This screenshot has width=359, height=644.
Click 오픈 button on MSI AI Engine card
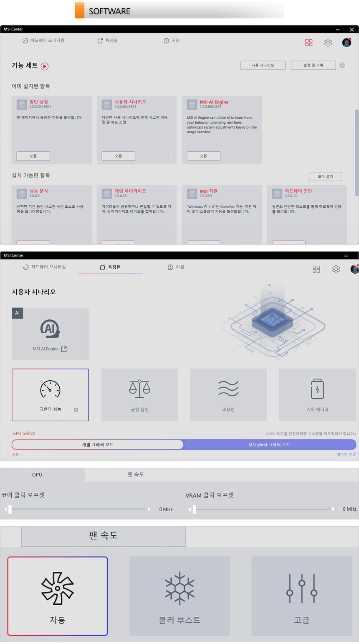pyautogui.click(x=204, y=156)
